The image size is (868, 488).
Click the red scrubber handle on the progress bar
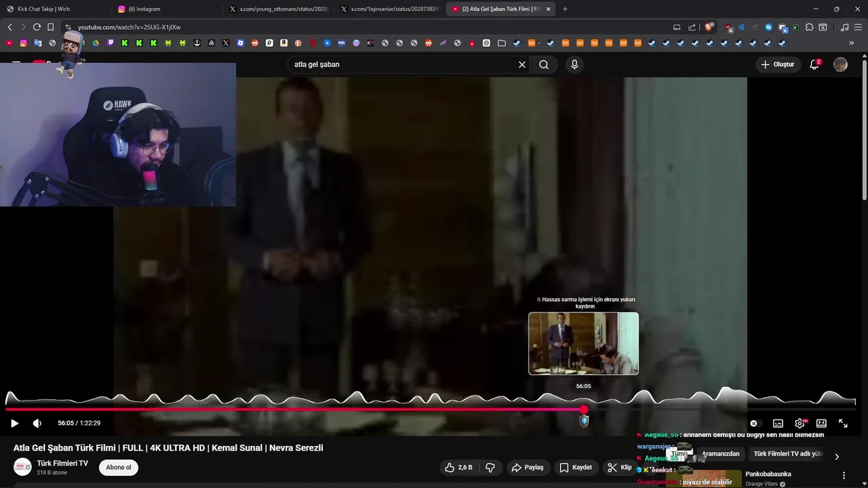pos(584,409)
